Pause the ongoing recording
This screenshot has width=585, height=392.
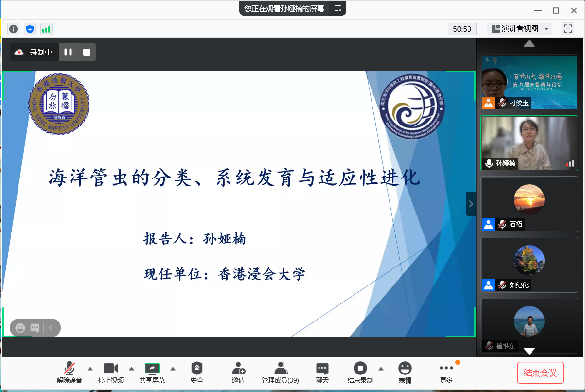tap(68, 52)
